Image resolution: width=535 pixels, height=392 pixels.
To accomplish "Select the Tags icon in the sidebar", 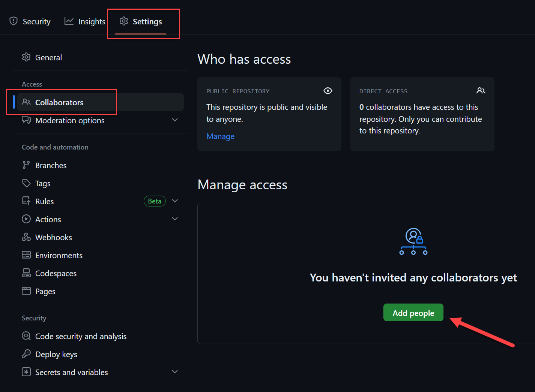I will (26, 183).
